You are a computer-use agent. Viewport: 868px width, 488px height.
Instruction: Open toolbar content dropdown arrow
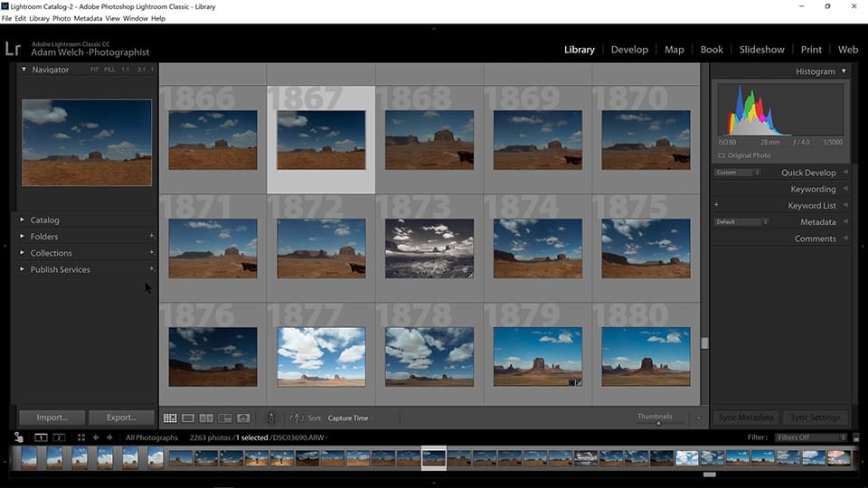[x=699, y=418]
